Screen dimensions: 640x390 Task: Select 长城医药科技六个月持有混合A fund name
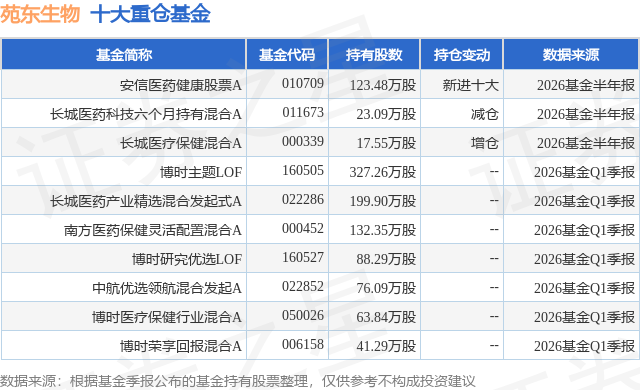[x=146, y=114]
